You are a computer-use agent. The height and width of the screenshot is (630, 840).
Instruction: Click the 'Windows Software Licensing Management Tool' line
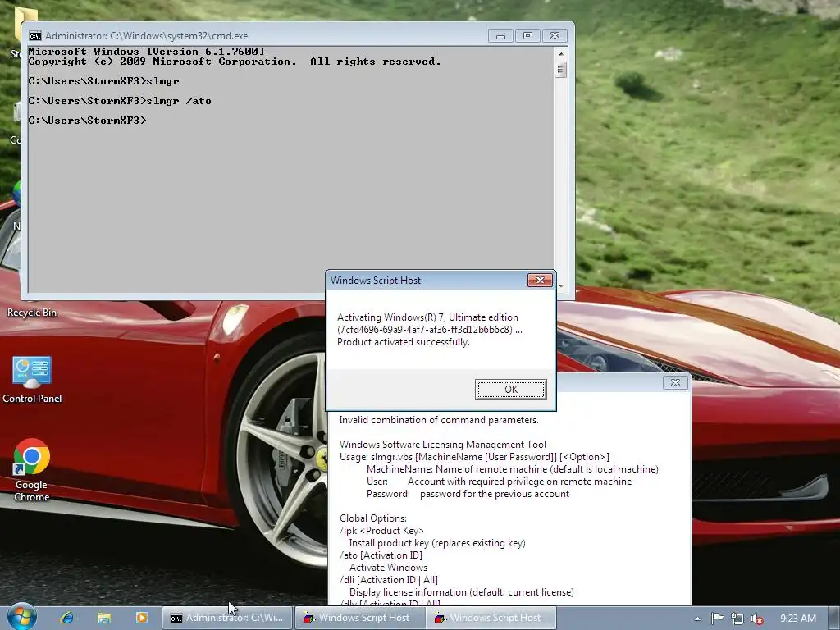click(x=442, y=444)
